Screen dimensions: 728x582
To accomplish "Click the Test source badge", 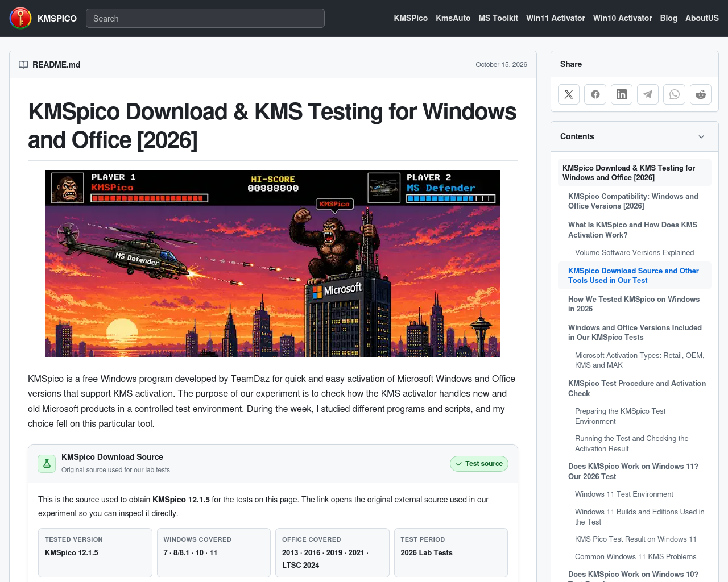I will click(x=479, y=464).
